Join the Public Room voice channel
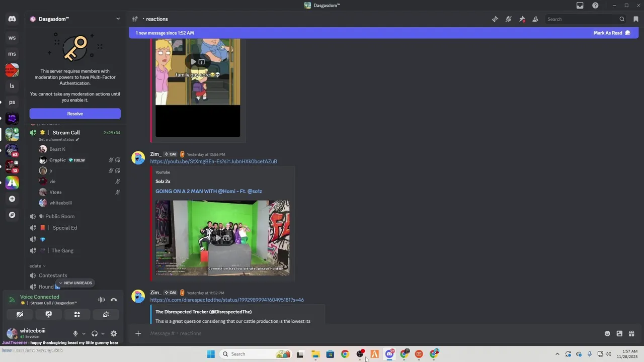The width and height of the screenshot is (644, 362). point(60,216)
